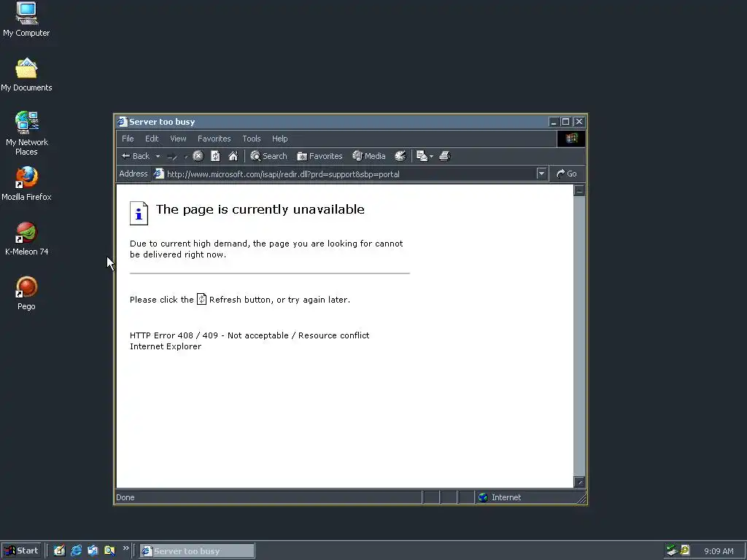Minimize the Server too busy window
The width and height of the screenshot is (747, 560).
tap(553, 122)
